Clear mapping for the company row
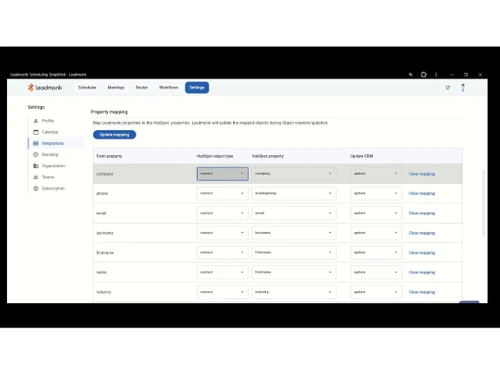Screen dimensions: 500x375 pyautogui.click(x=422, y=174)
